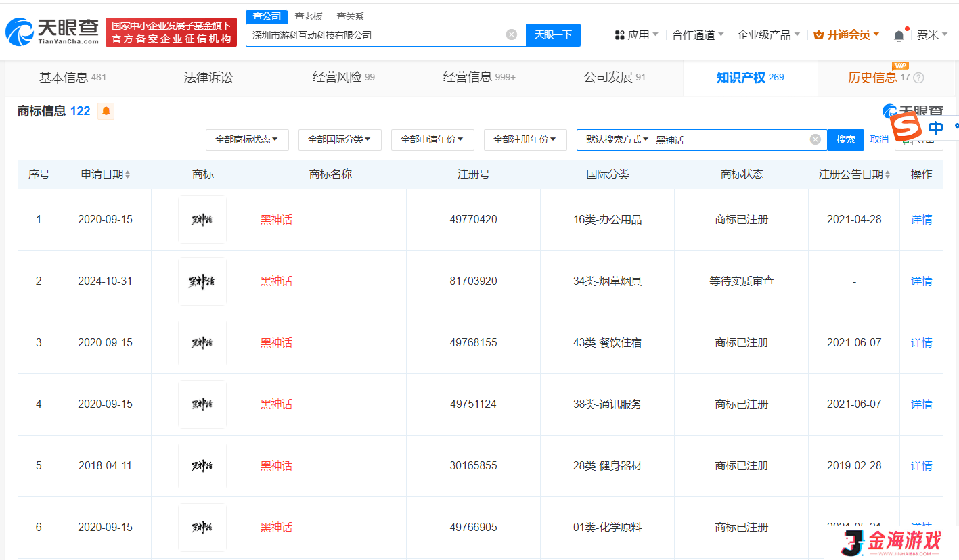Sort by application date arrows

128,174
